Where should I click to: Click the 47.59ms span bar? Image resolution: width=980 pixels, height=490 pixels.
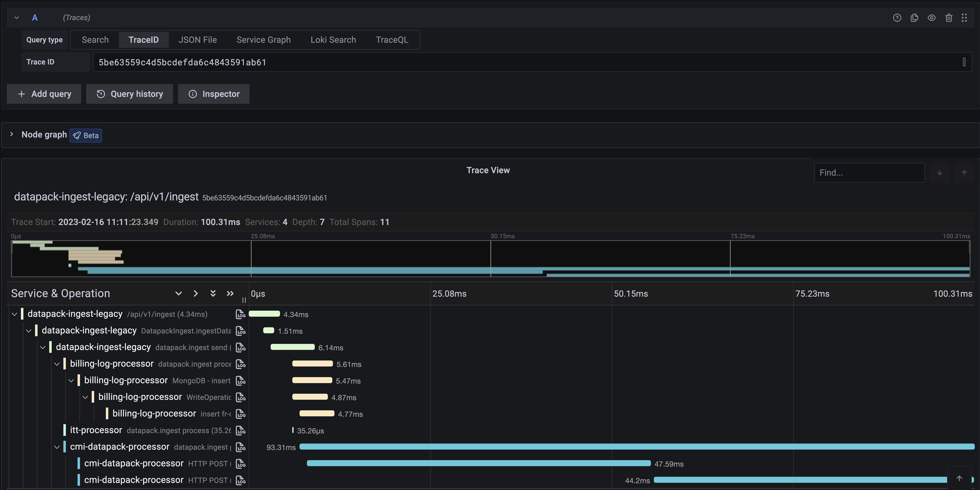(x=479, y=463)
